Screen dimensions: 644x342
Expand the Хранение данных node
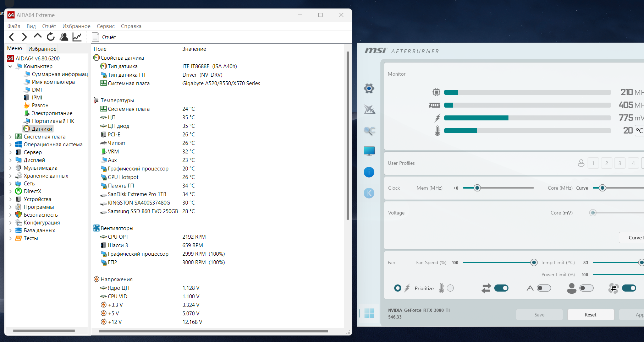[x=10, y=176]
